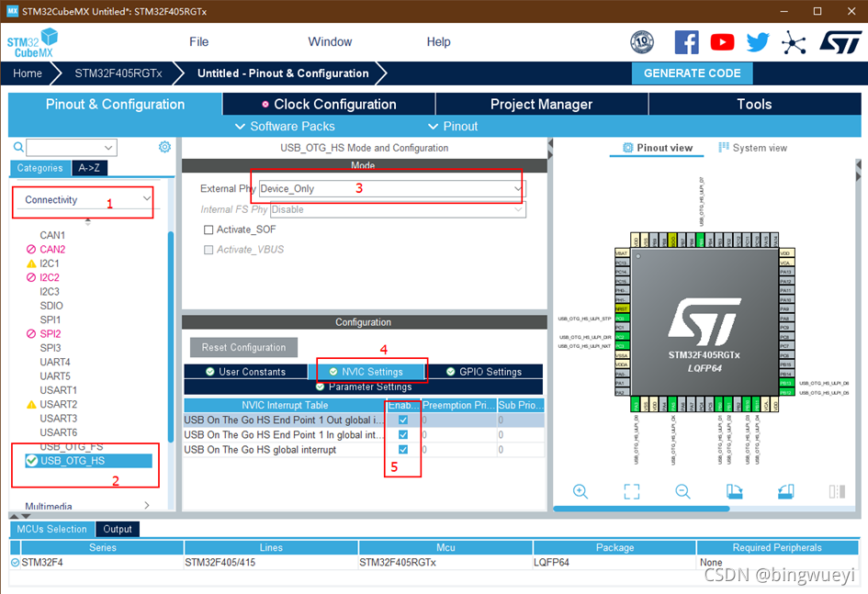Open the Tools tab

coord(754,104)
